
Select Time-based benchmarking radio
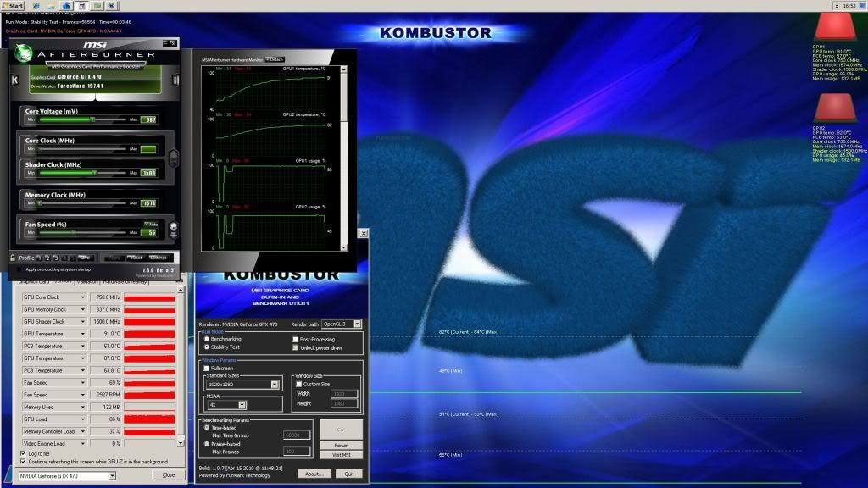[207, 427]
